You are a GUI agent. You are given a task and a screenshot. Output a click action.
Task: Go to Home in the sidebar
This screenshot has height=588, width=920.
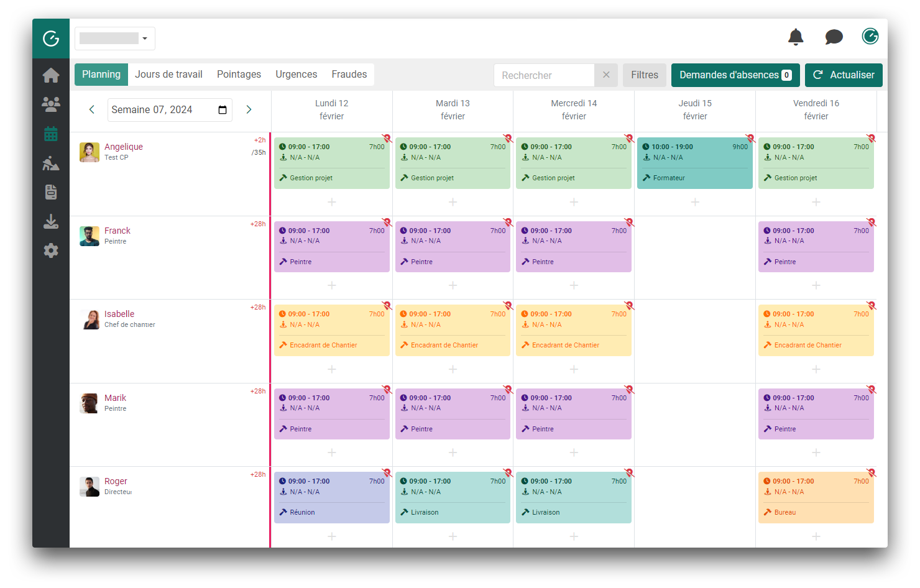pyautogui.click(x=51, y=75)
